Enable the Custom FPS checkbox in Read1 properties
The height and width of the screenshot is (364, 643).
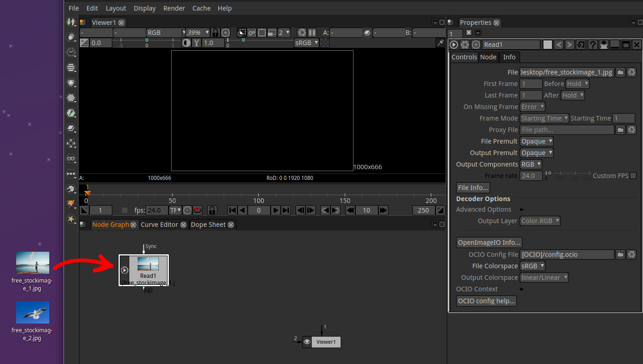click(x=633, y=175)
